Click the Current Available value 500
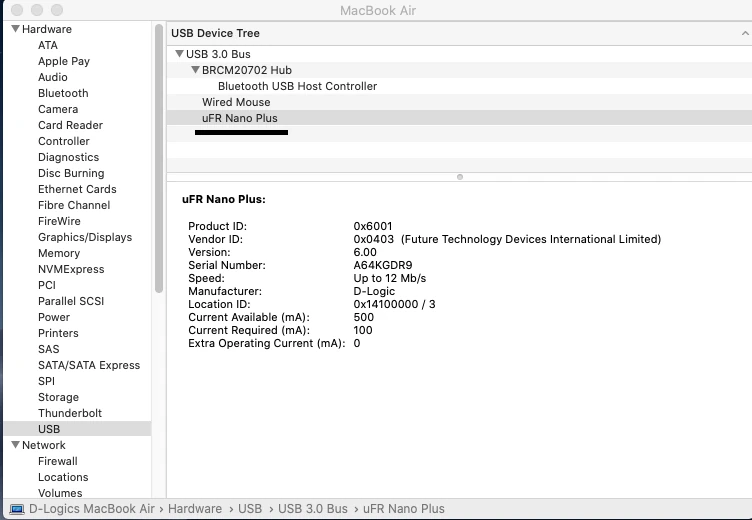Viewport: 752px width, 520px height. (364, 317)
